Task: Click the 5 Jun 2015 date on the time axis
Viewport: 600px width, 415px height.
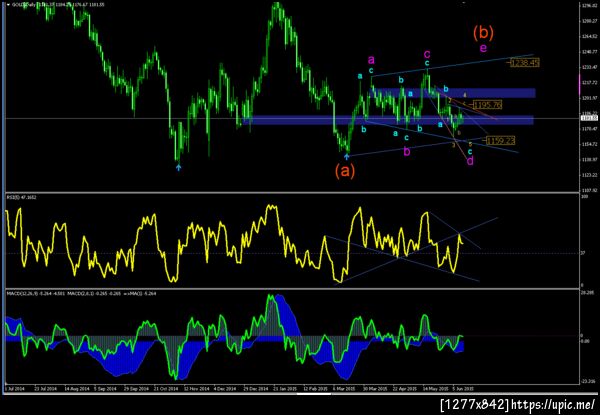Action: pos(463,388)
